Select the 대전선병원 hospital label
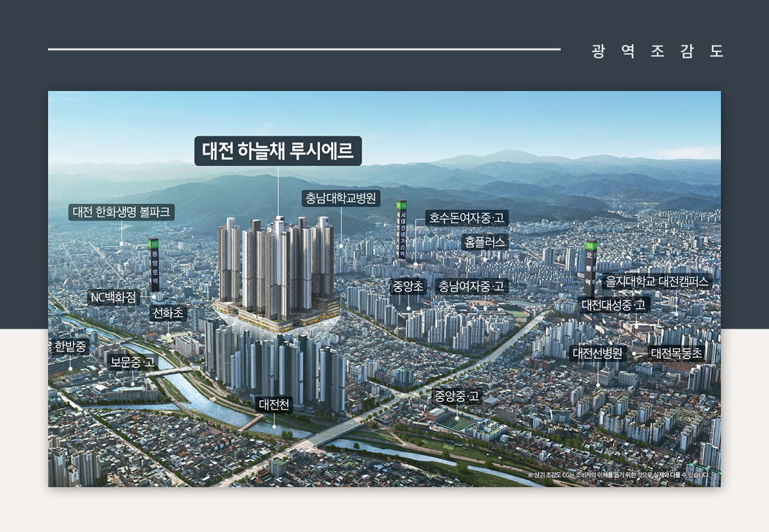This screenshot has height=532, width=769. [597, 353]
